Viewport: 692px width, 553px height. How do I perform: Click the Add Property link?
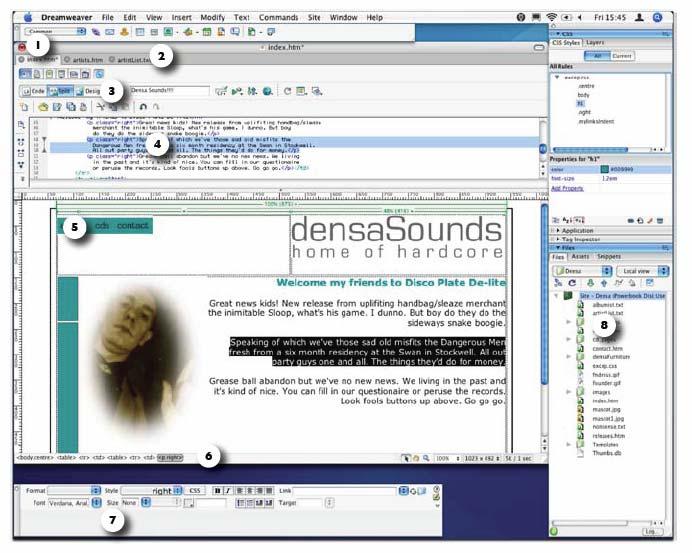coord(567,188)
